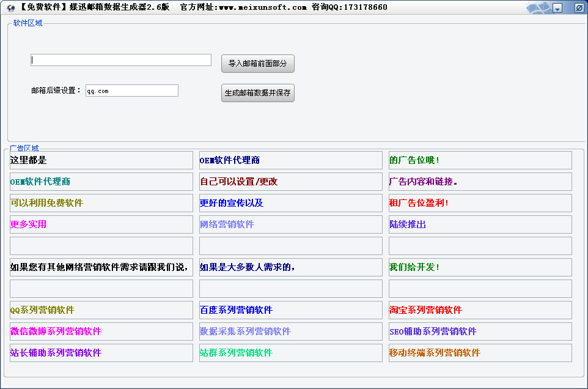
Task: Click the 导入邮箱前面部分 button
Action: (257, 64)
